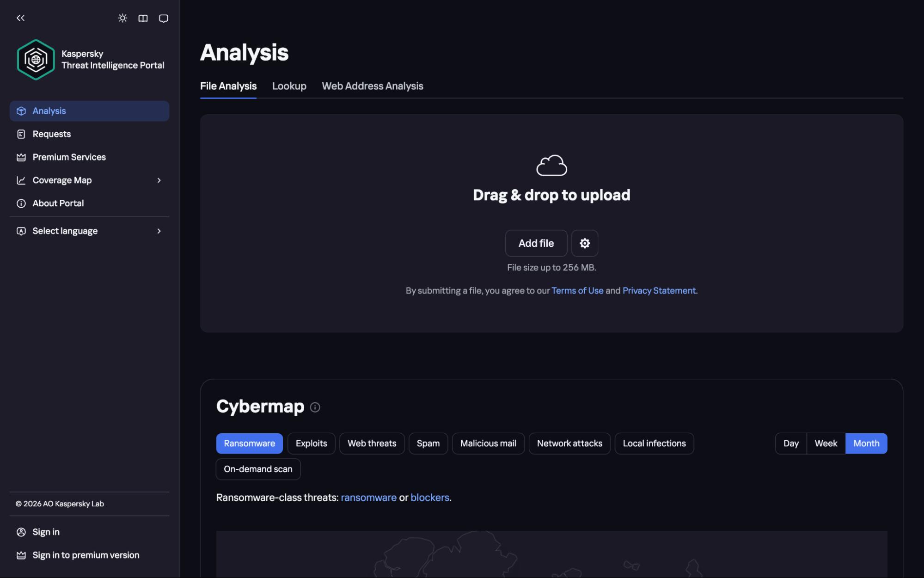Open upload settings via the gear icon
Image resolution: width=924 pixels, height=578 pixels.
pyautogui.click(x=585, y=243)
